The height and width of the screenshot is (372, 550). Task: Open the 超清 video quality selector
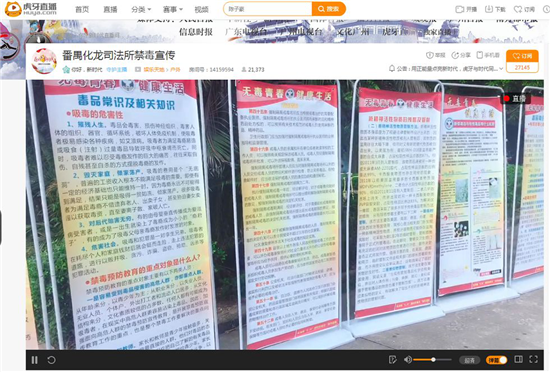[469, 360]
